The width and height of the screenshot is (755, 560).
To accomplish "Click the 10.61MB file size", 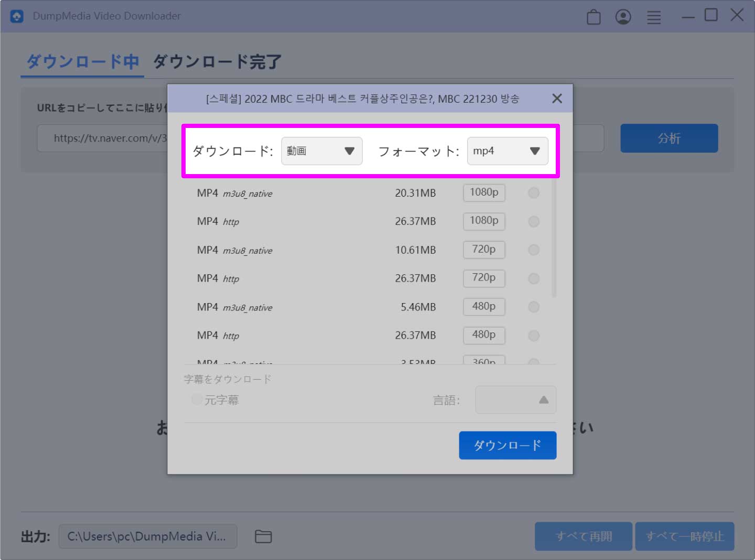I will point(415,250).
